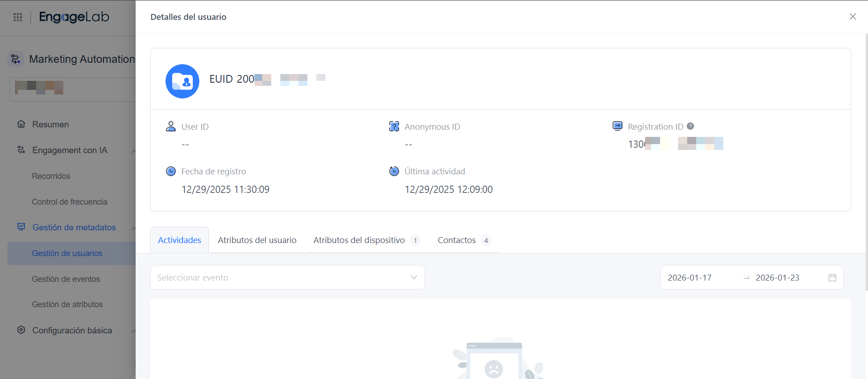
Task: Expand the Configuración básica menu
Action: (133, 331)
